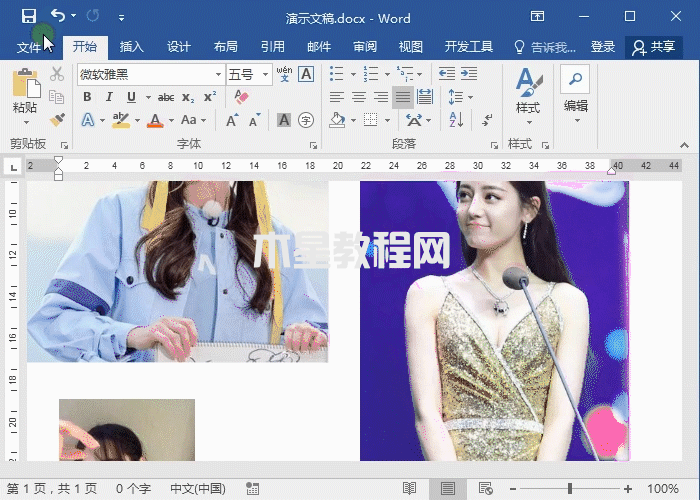This screenshot has width=700, height=500.
Task: Apply numbered list
Action: pyautogui.click(x=371, y=74)
